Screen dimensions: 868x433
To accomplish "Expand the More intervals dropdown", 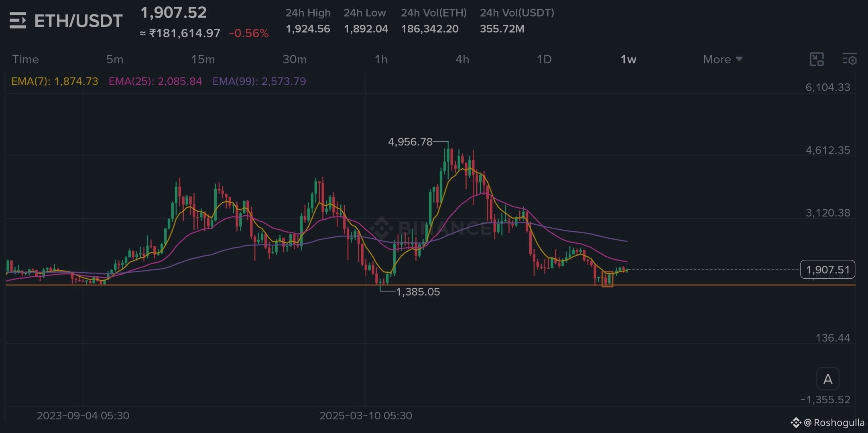I will [x=723, y=59].
